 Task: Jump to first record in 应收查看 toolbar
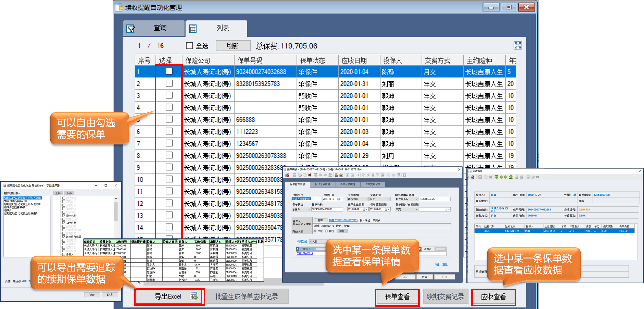(497, 177)
